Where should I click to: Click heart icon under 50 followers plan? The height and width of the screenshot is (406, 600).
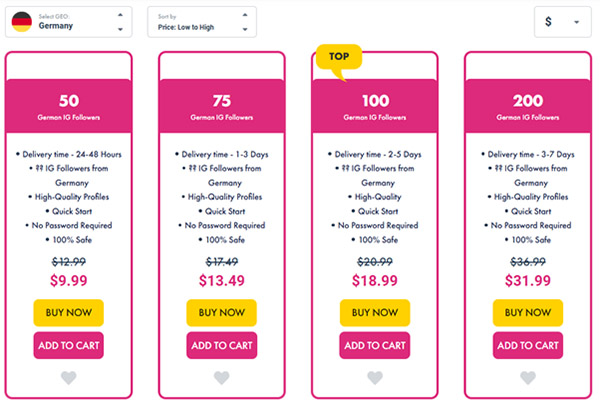(68, 378)
